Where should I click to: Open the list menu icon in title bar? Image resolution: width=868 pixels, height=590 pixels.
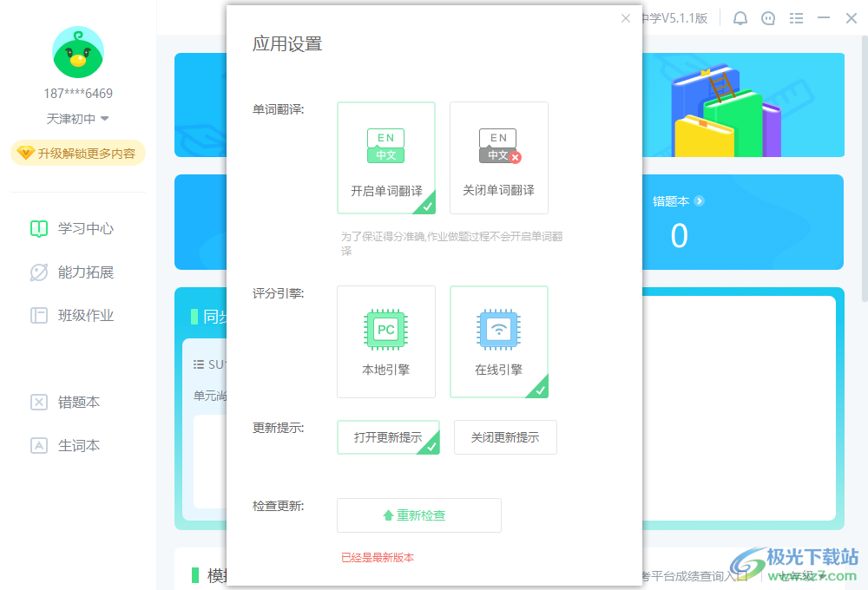click(x=796, y=18)
